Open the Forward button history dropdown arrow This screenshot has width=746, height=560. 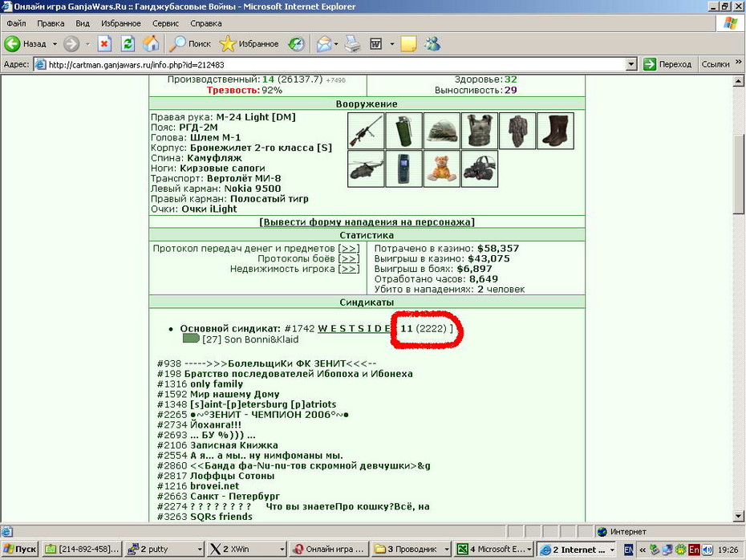click(87, 44)
